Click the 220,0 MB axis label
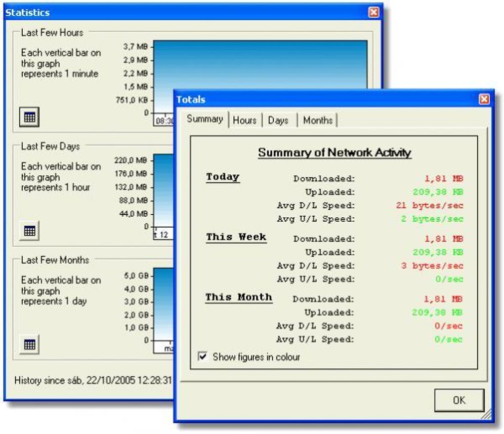Screen dimensions: 504x434 pos(131,160)
